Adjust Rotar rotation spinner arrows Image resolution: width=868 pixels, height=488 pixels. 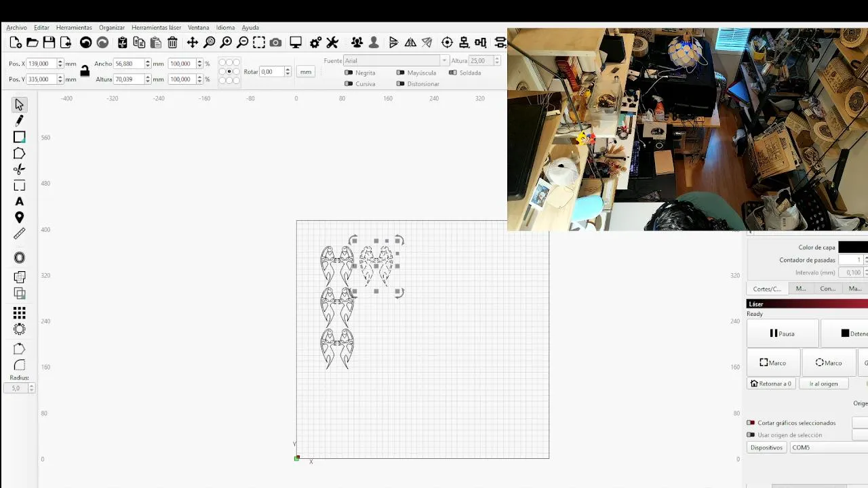click(288, 72)
